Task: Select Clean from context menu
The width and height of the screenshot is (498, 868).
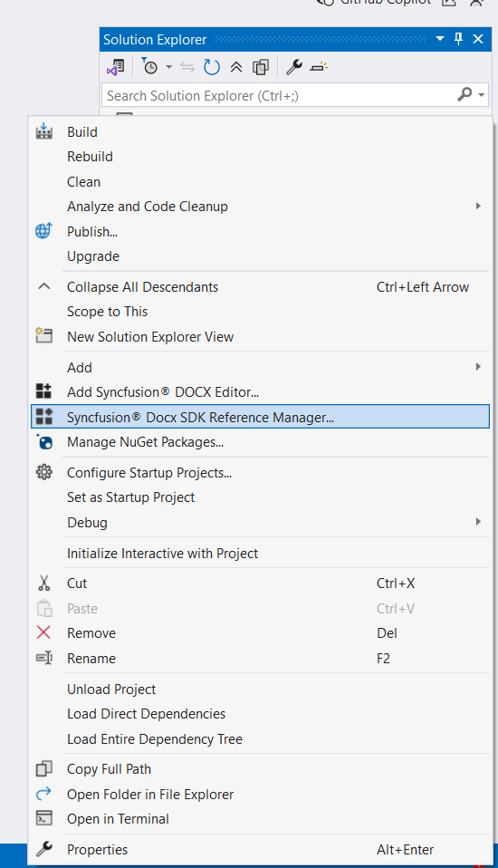Action: (83, 181)
